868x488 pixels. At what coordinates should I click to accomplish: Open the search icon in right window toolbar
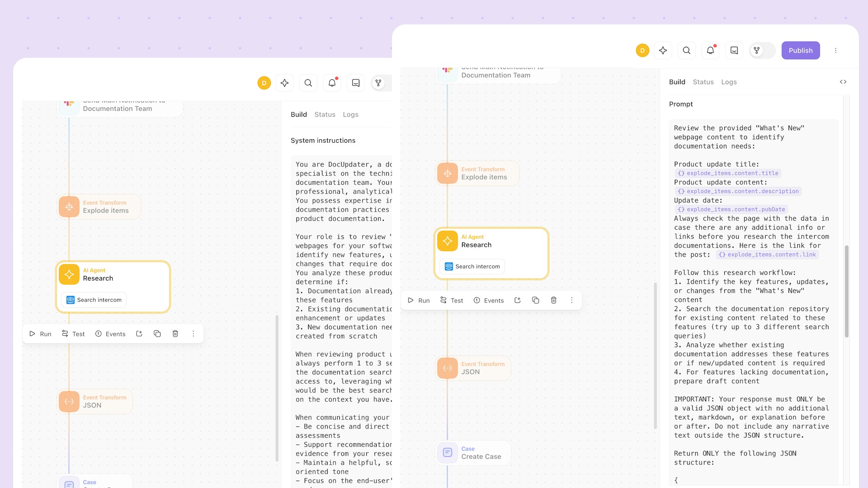point(686,50)
